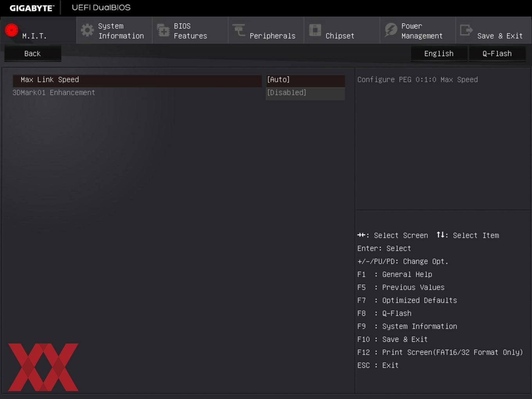Select the 3DMark01 Enhancement label
Screen dimensions: 532x399
pyautogui.click(x=54, y=93)
